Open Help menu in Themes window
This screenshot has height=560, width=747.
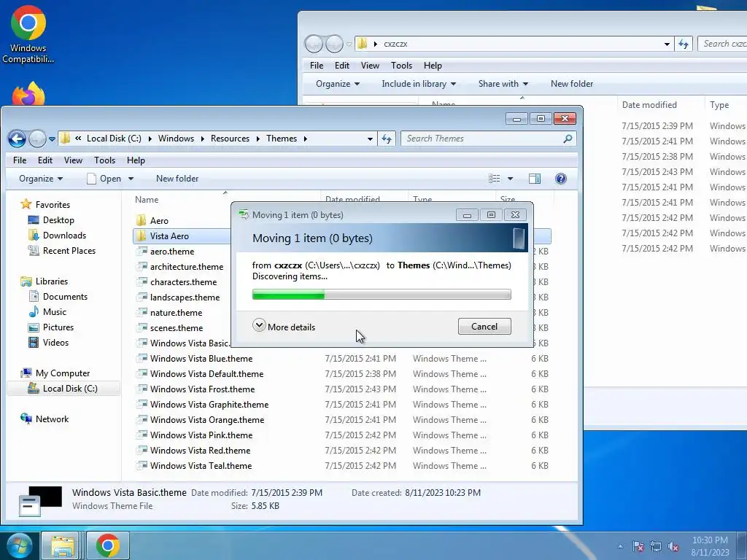[136, 160]
